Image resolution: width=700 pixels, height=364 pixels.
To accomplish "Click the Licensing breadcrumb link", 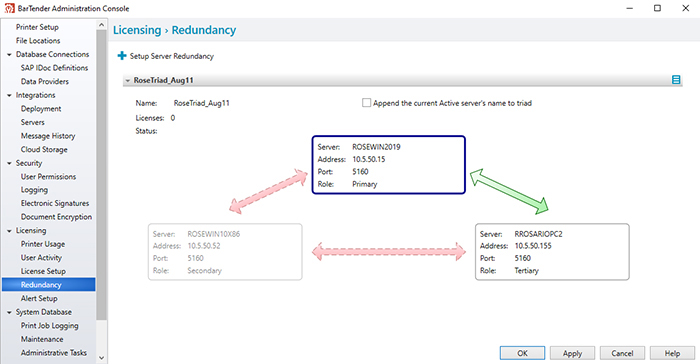I will click(x=137, y=30).
